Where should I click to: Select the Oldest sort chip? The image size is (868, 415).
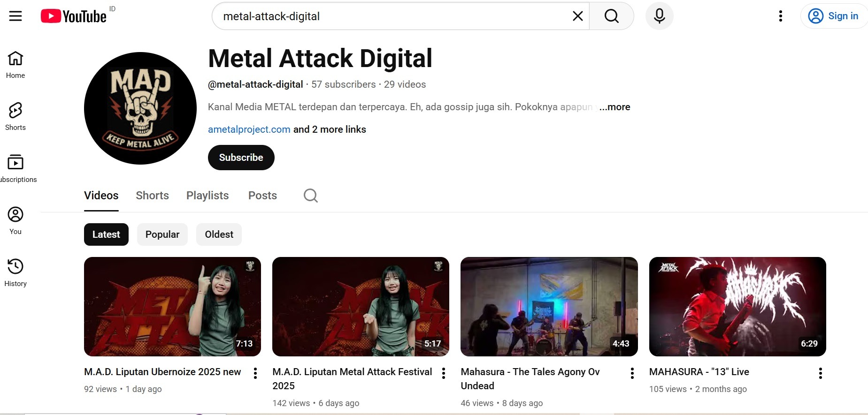pos(219,234)
